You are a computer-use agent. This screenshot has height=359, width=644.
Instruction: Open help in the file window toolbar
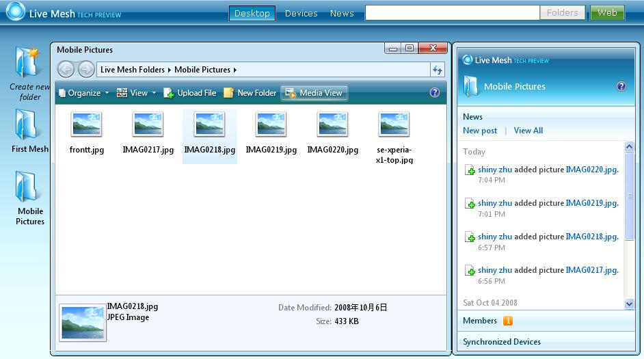435,93
